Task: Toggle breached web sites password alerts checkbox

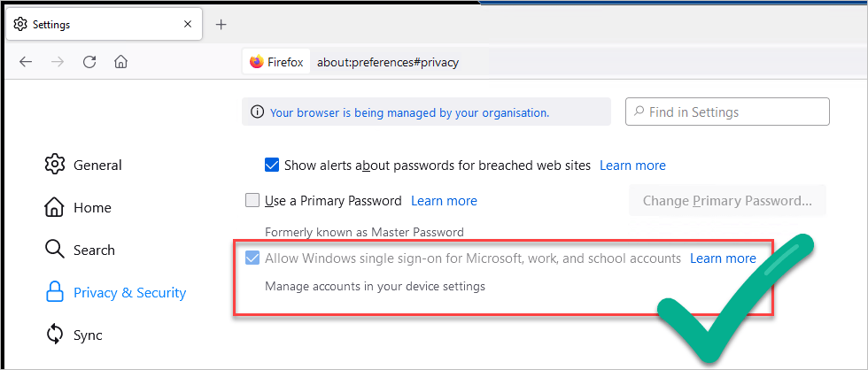Action: (x=273, y=165)
